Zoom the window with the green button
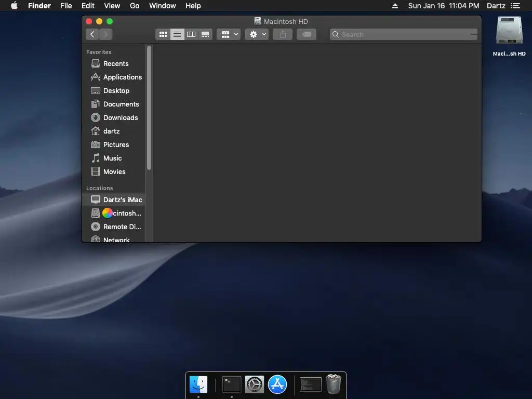 click(x=110, y=21)
